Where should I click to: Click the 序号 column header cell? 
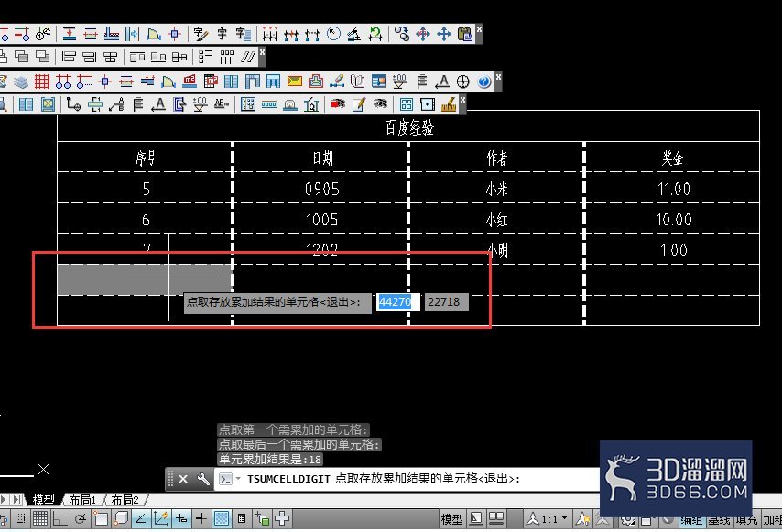pyautogui.click(x=145, y=157)
